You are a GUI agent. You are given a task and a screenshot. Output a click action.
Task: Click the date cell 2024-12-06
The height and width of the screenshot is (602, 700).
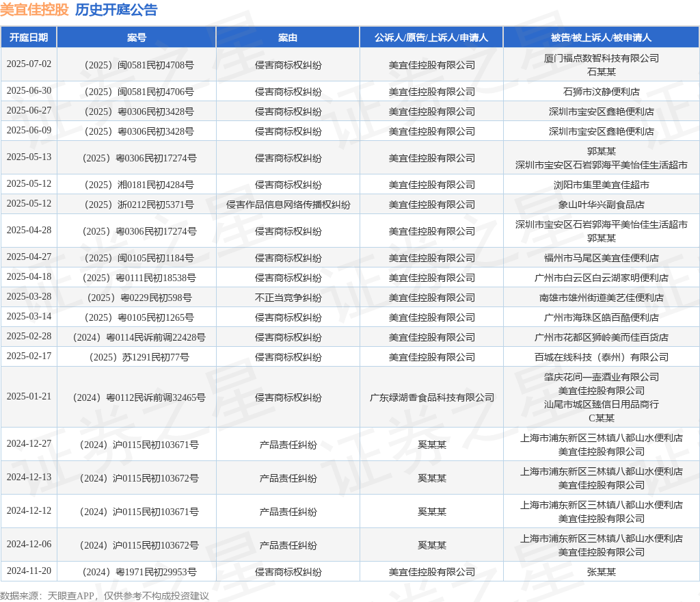click(29, 545)
